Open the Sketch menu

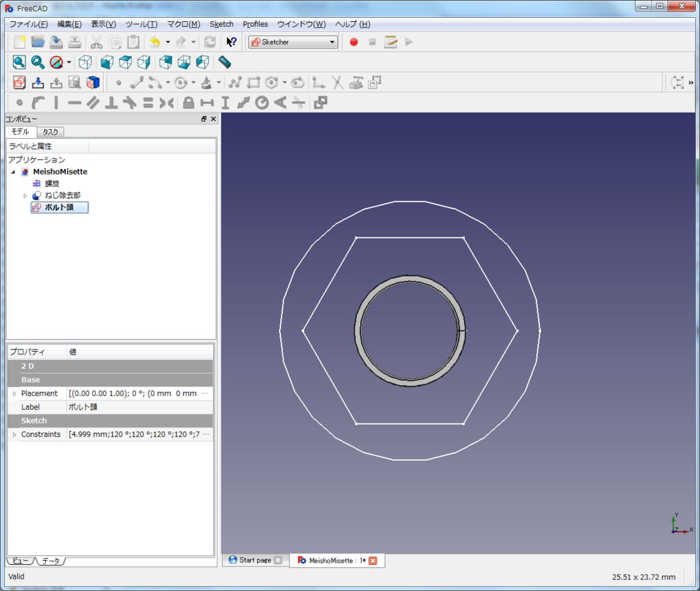pyautogui.click(x=221, y=24)
